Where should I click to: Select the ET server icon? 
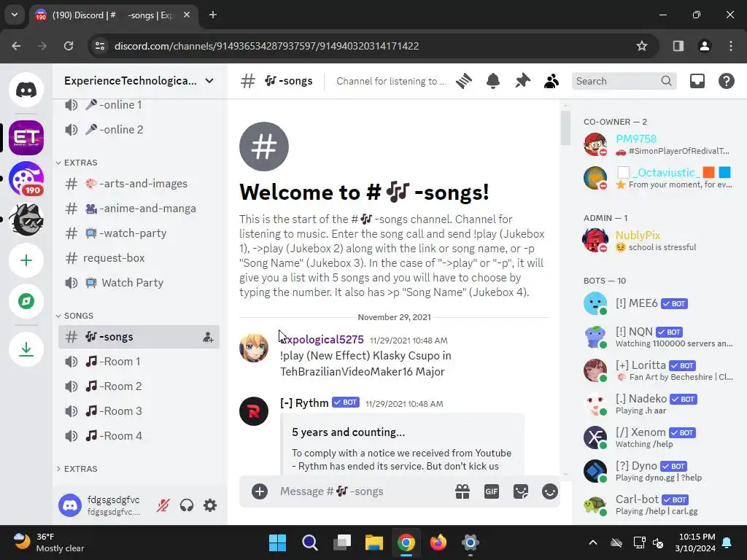[26, 138]
